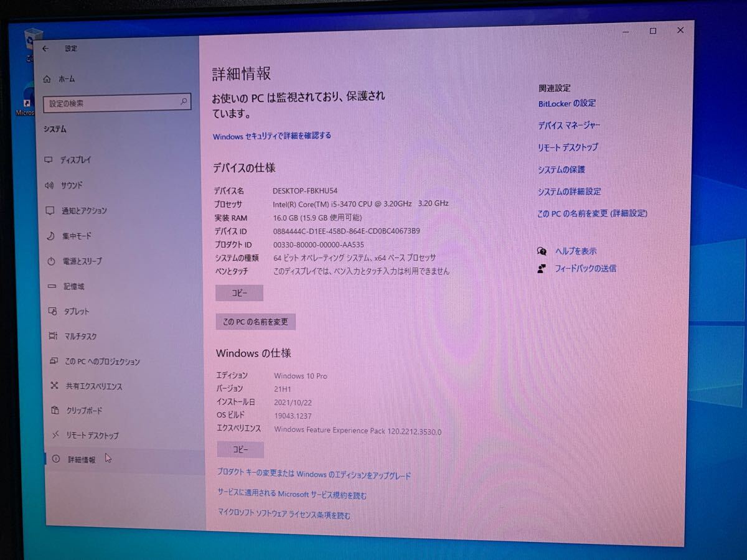Open BitLocker の設定 link
This screenshot has width=747, height=560.
pos(567,103)
